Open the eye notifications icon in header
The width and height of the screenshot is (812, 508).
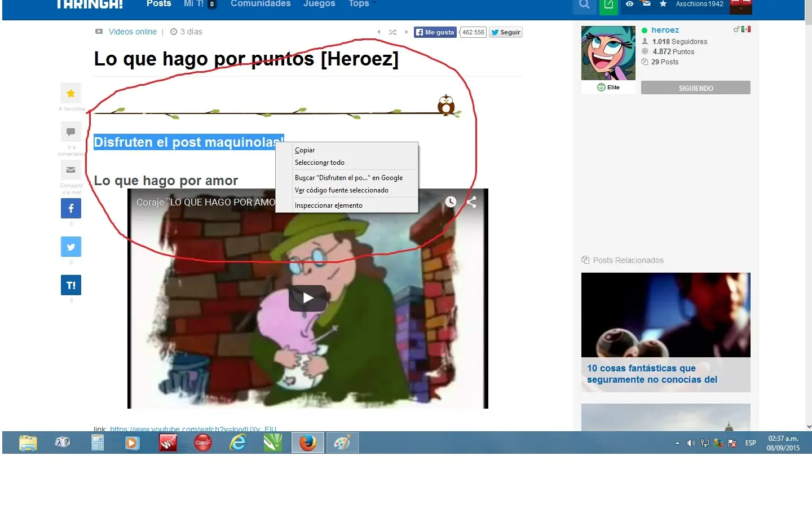629,4
